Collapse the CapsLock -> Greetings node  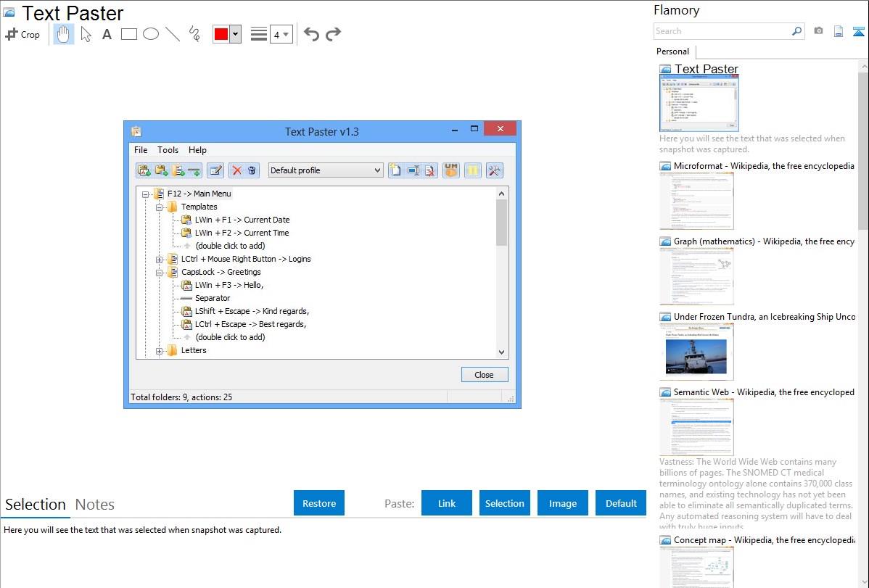point(159,273)
